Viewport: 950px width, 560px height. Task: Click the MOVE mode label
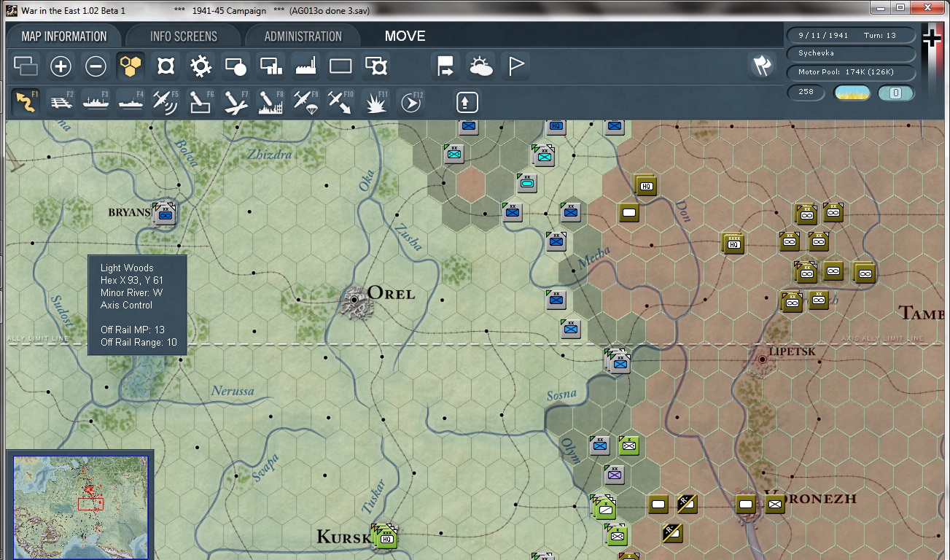click(x=405, y=36)
